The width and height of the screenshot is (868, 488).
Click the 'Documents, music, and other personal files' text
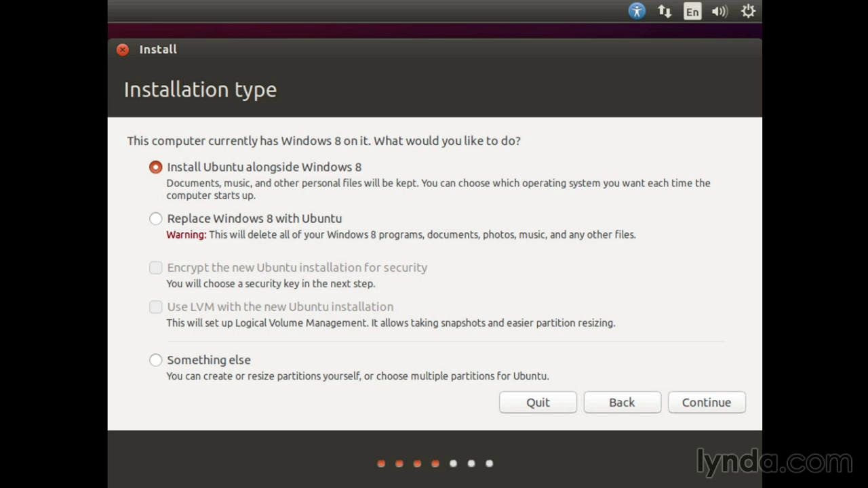click(x=438, y=189)
